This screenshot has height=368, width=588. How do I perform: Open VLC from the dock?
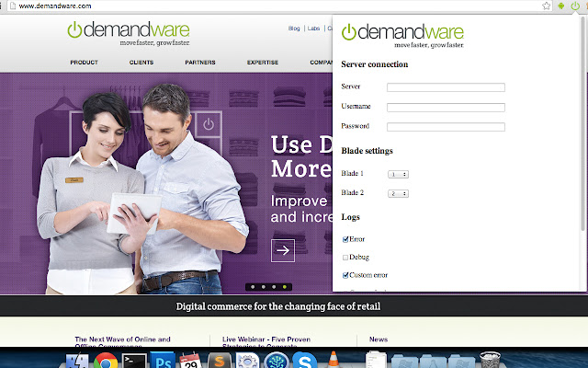coord(333,360)
